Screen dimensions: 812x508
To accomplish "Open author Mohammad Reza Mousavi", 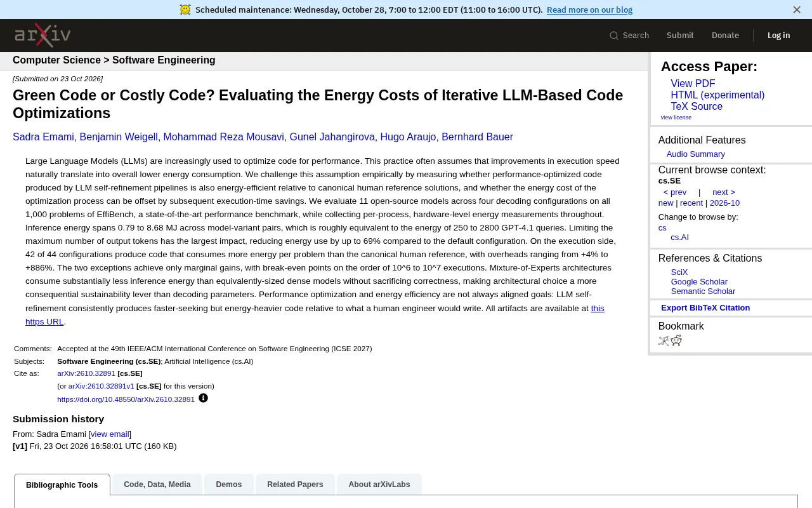I will coord(223,137).
